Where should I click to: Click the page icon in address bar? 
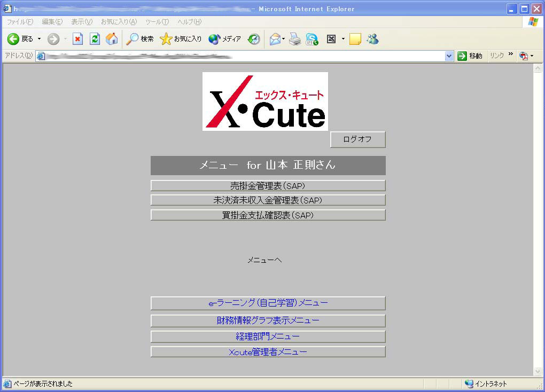coord(41,56)
